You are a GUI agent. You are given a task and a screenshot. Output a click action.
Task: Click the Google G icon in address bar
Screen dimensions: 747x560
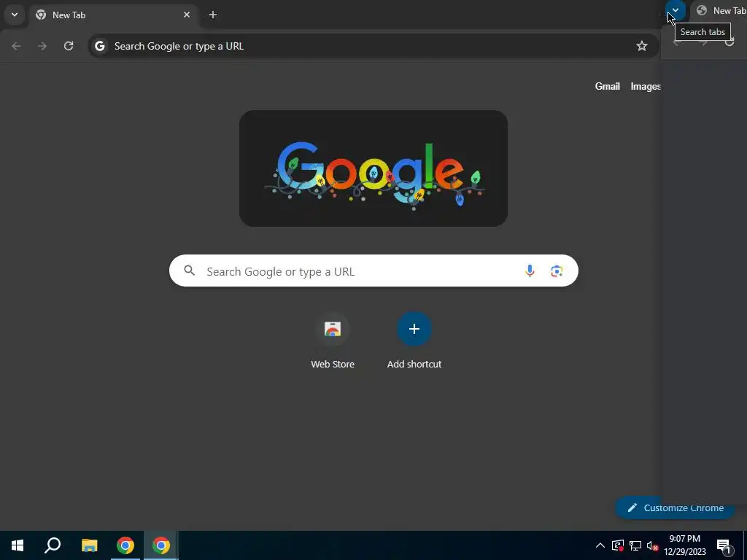click(99, 46)
